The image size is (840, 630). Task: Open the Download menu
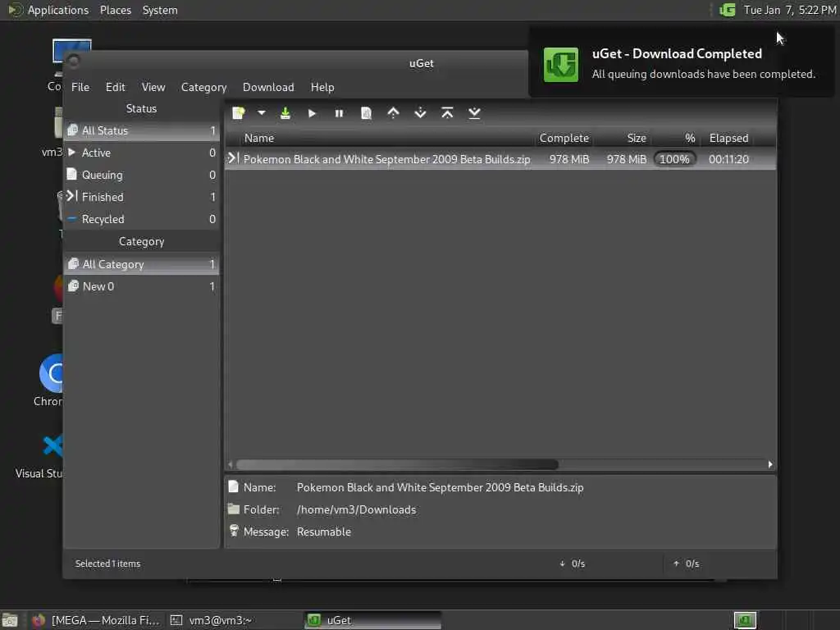(268, 87)
